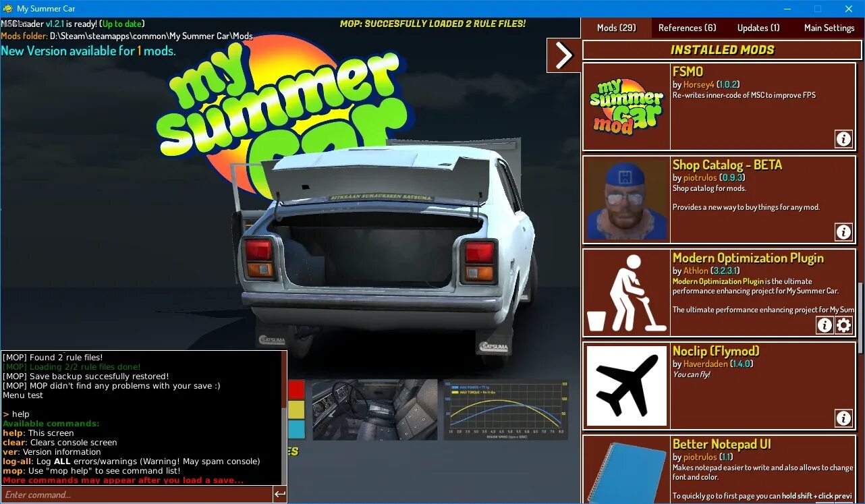
Task: Click author name Athlon
Action: [x=696, y=271]
